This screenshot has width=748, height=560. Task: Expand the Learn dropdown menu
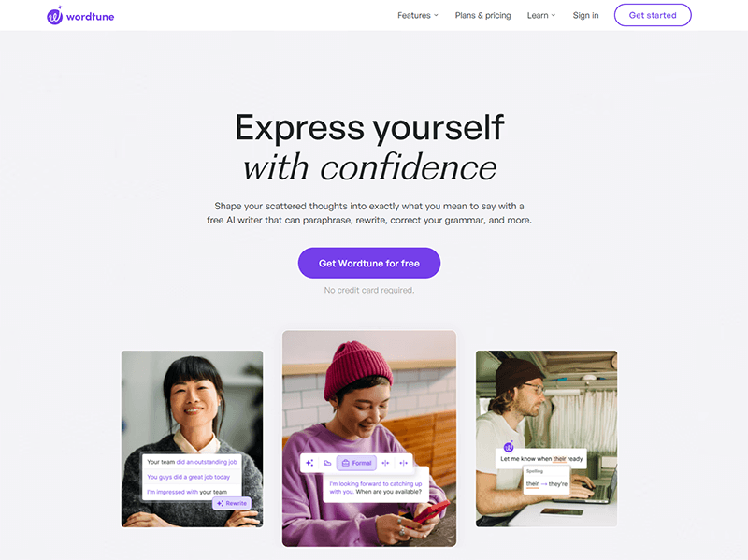coord(541,15)
